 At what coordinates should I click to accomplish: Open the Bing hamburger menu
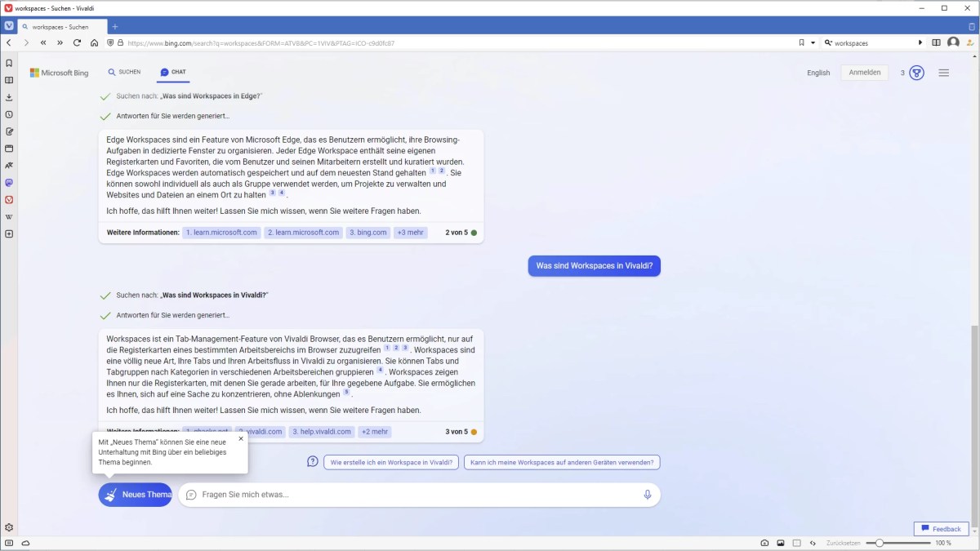click(943, 73)
